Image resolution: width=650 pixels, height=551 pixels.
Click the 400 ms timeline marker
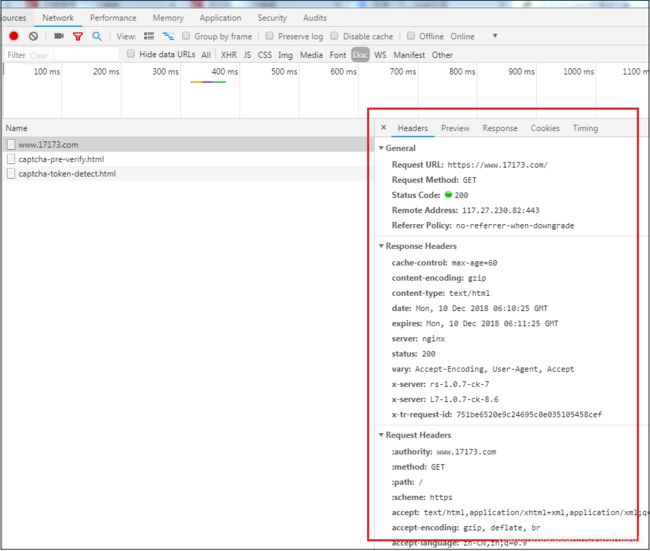click(x=225, y=71)
